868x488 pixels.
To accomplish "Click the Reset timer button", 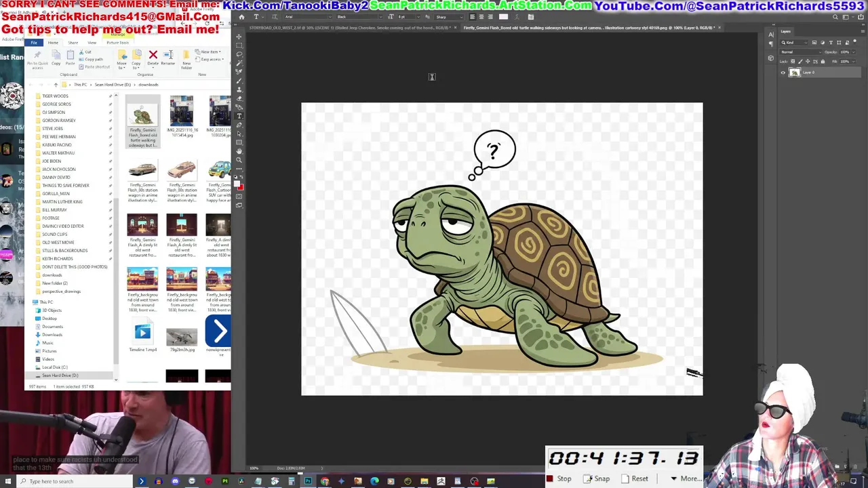I will click(x=635, y=479).
